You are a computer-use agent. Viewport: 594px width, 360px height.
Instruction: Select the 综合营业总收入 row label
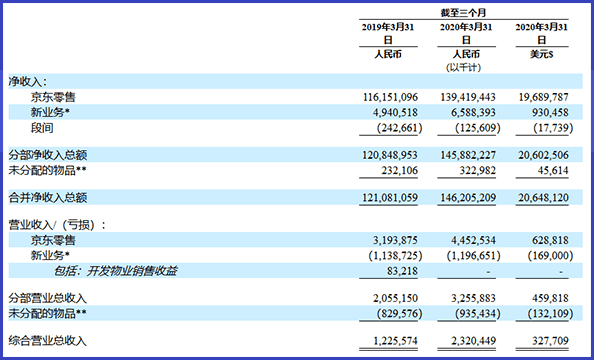click(48, 341)
